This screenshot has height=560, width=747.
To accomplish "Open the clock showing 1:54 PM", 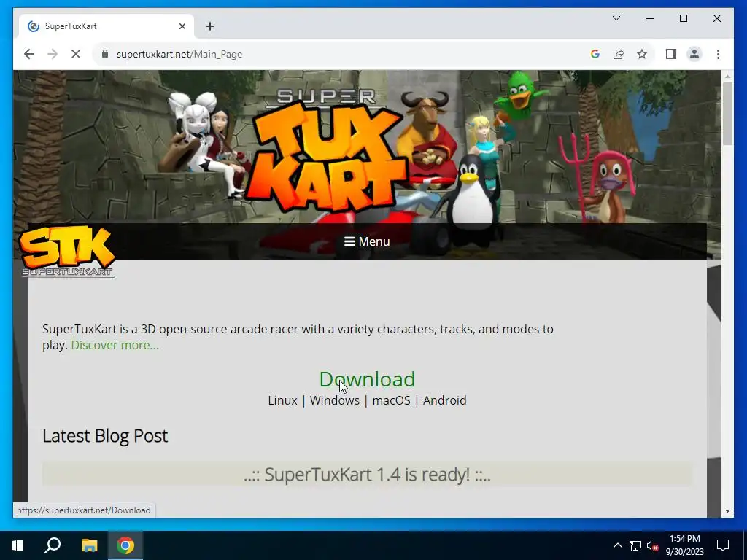I will click(684, 545).
